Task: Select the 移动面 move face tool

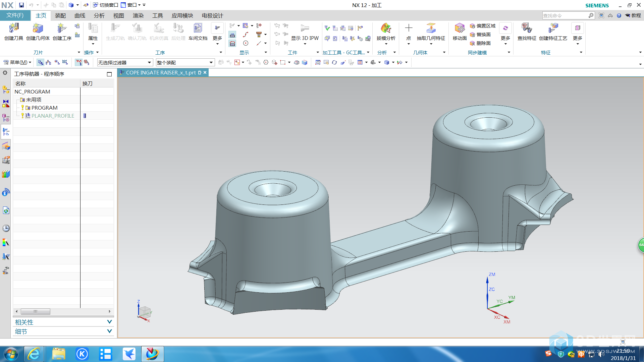Action: point(460,32)
